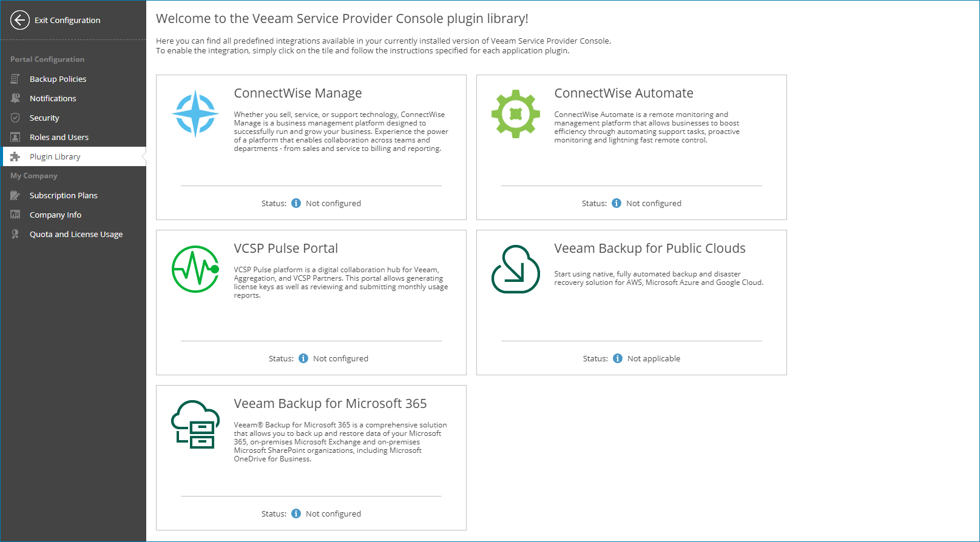
Task: Click the info icon beside Not applicable status
Action: [618, 358]
